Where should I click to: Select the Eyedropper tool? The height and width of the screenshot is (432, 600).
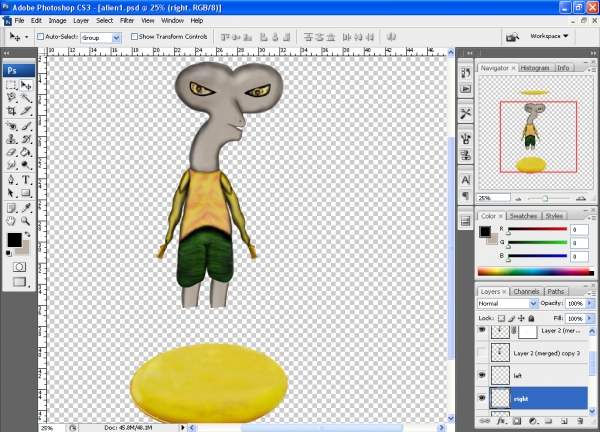coord(26,208)
